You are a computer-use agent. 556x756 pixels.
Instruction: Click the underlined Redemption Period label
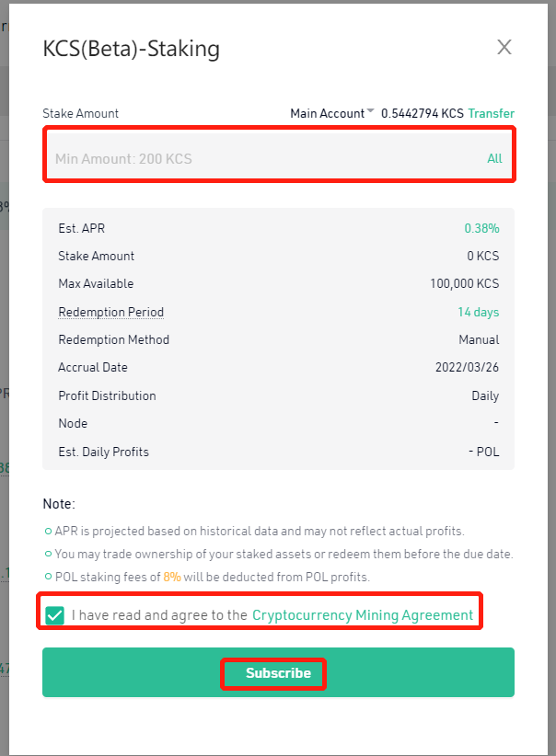point(111,312)
